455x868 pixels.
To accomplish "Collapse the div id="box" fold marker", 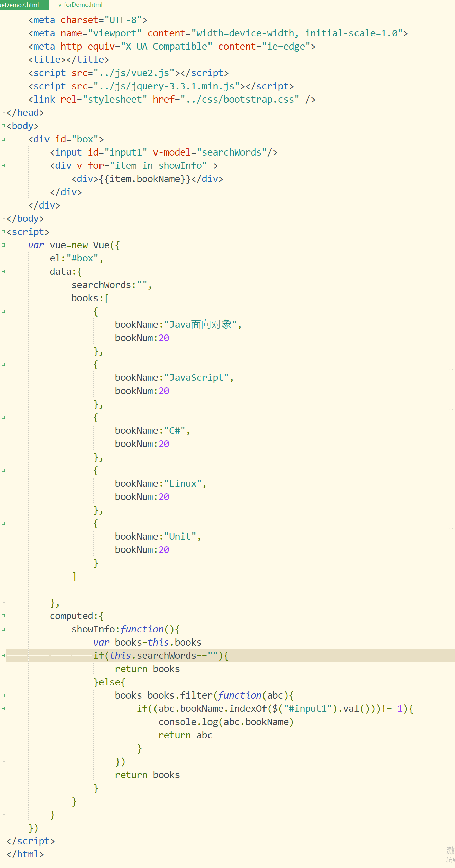I will tap(3, 139).
